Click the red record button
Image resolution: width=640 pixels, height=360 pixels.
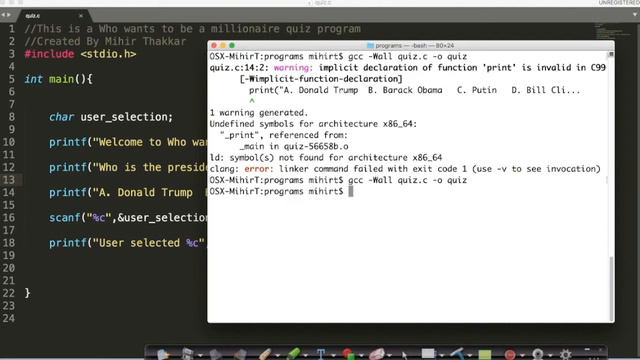510,355
